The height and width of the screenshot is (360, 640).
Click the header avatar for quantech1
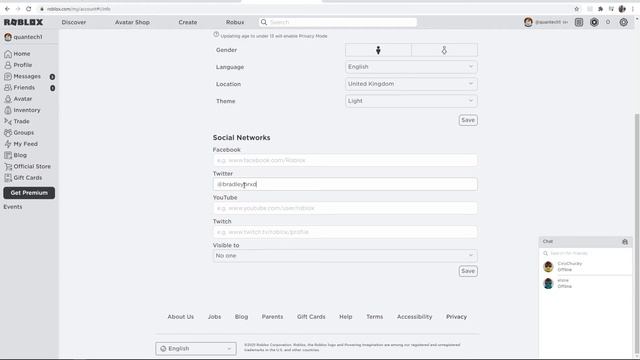tap(528, 22)
